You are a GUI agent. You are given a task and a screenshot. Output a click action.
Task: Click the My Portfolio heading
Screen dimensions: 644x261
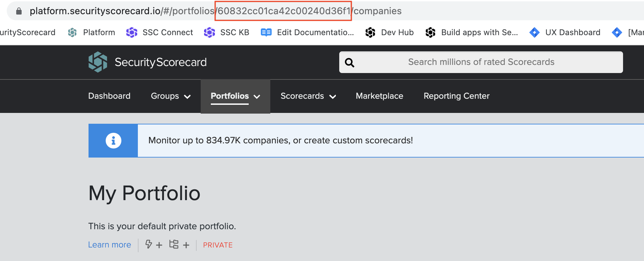pos(144,193)
